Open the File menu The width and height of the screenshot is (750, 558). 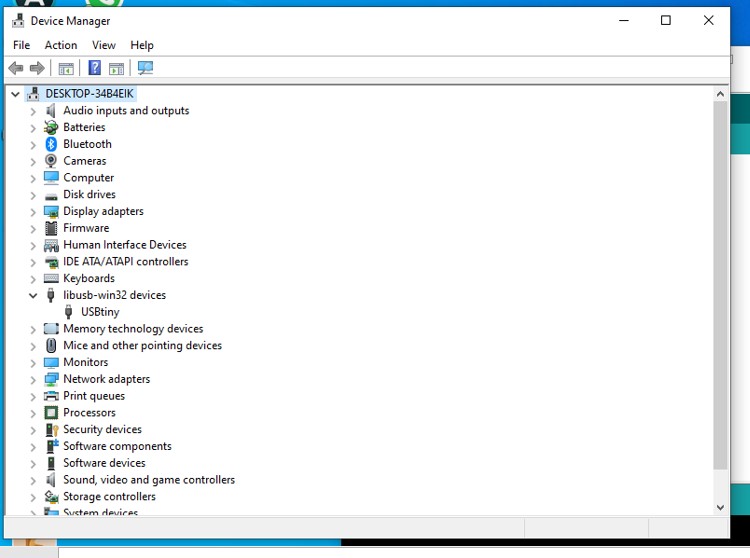click(22, 45)
